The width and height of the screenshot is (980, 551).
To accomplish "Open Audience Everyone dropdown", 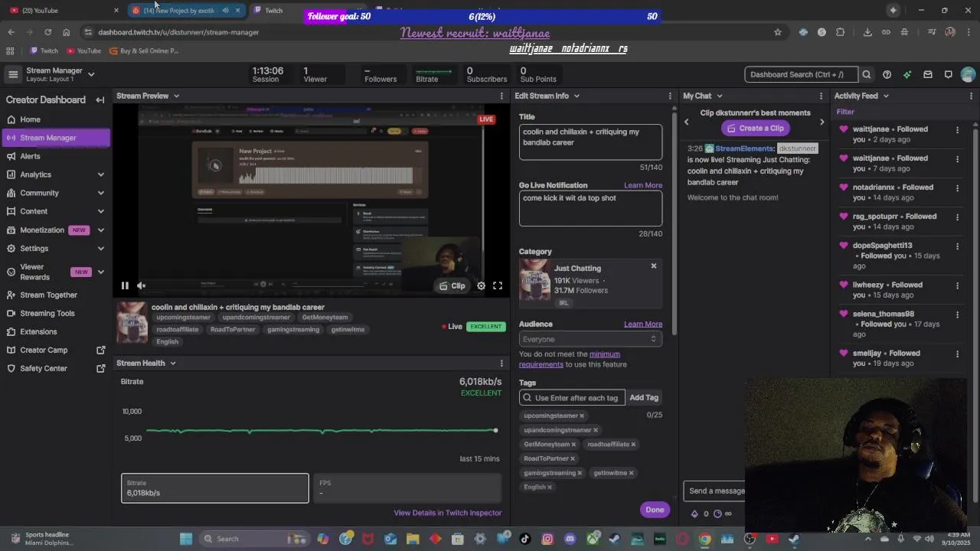I will pos(590,339).
